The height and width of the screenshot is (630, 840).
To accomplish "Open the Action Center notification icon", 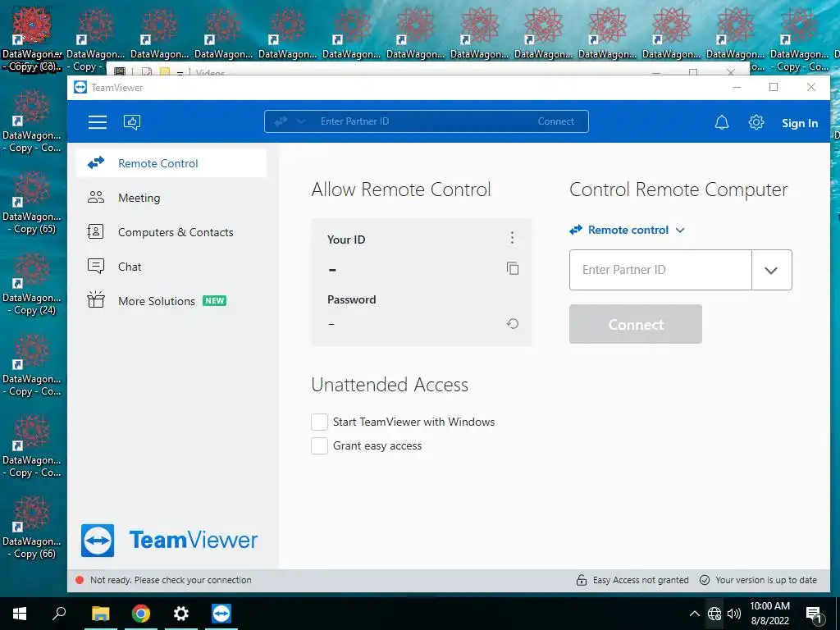I will coord(814,614).
